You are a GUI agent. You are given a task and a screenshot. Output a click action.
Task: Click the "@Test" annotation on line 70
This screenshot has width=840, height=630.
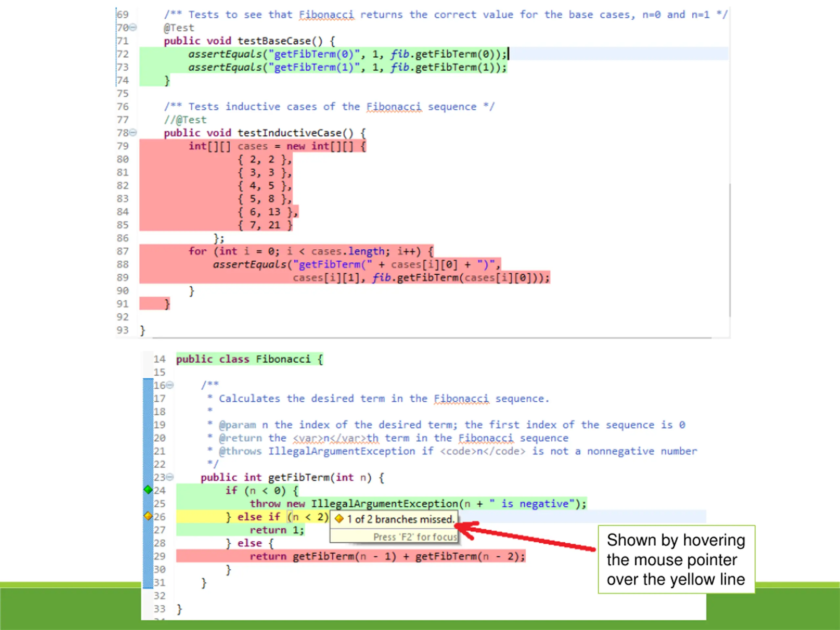(x=179, y=28)
